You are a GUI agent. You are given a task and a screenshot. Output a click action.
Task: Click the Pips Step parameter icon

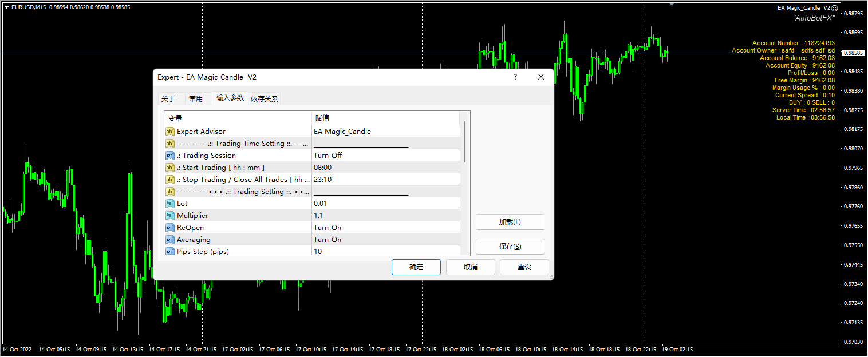[x=169, y=252]
